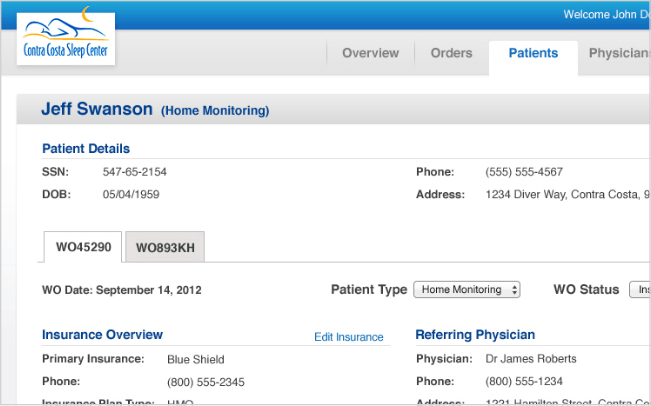651x406 pixels.
Task: Click the Edit Insurance link
Action: click(348, 337)
